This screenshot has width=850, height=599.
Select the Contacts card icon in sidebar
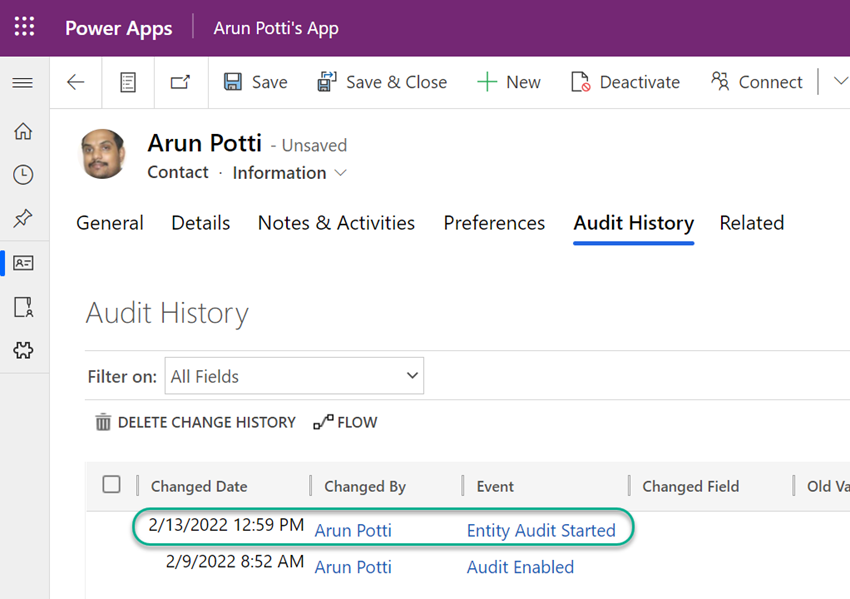point(23,263)
